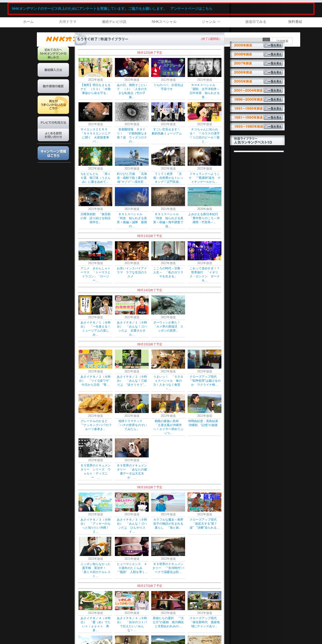Open the 大河ドラマ tab

pyautogui.click(x=68, y=22)
